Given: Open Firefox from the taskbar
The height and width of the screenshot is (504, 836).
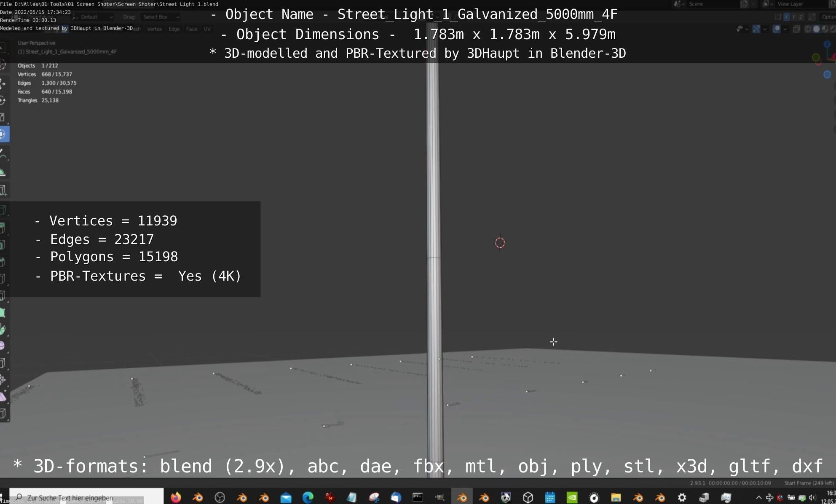Looking at the screenshot, I should click(x=176, y=498).
